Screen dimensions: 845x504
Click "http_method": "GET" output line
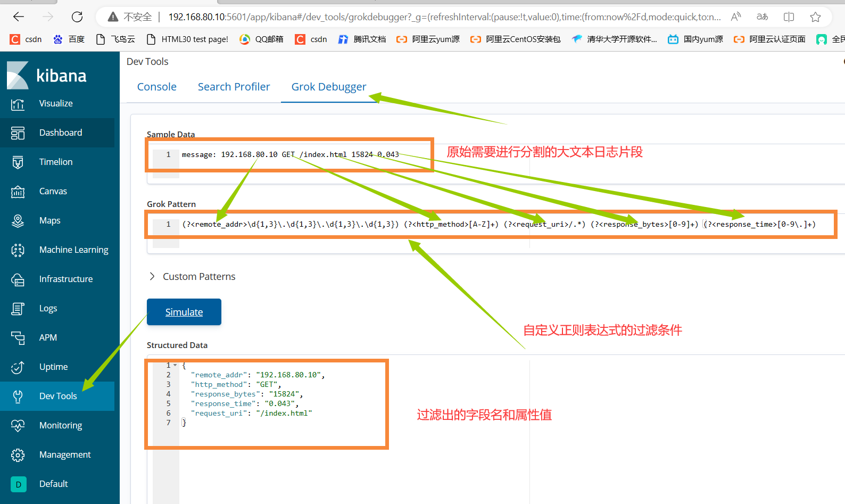tap(236, 385)
